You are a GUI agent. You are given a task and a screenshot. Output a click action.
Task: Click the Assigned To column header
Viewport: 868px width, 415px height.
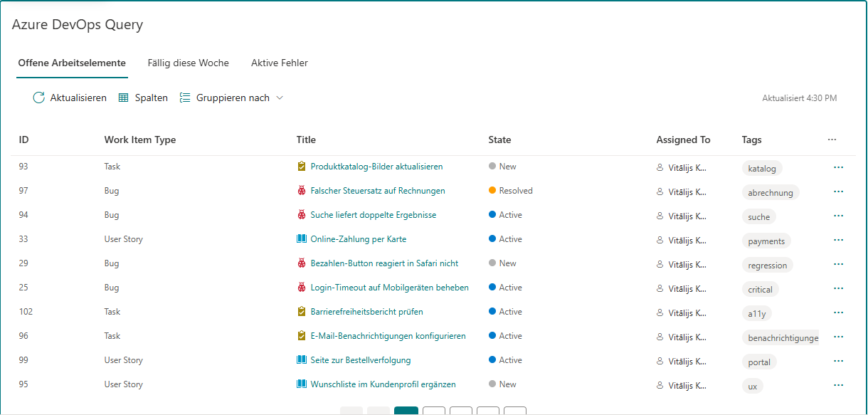pos(683,140)
